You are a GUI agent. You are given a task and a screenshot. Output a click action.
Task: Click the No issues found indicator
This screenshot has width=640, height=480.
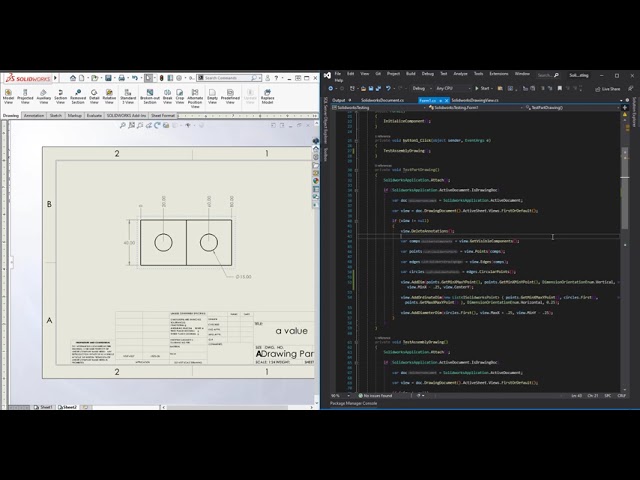point(376,396)
